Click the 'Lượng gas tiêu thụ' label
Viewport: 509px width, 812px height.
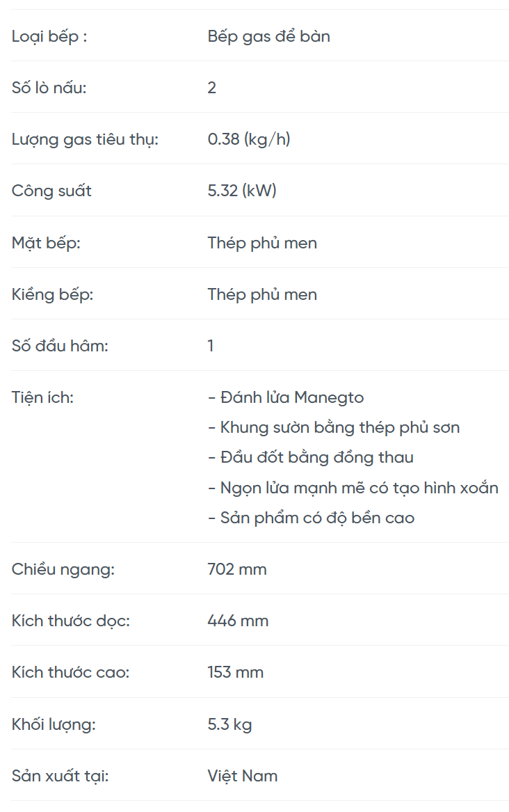[85, 139]
